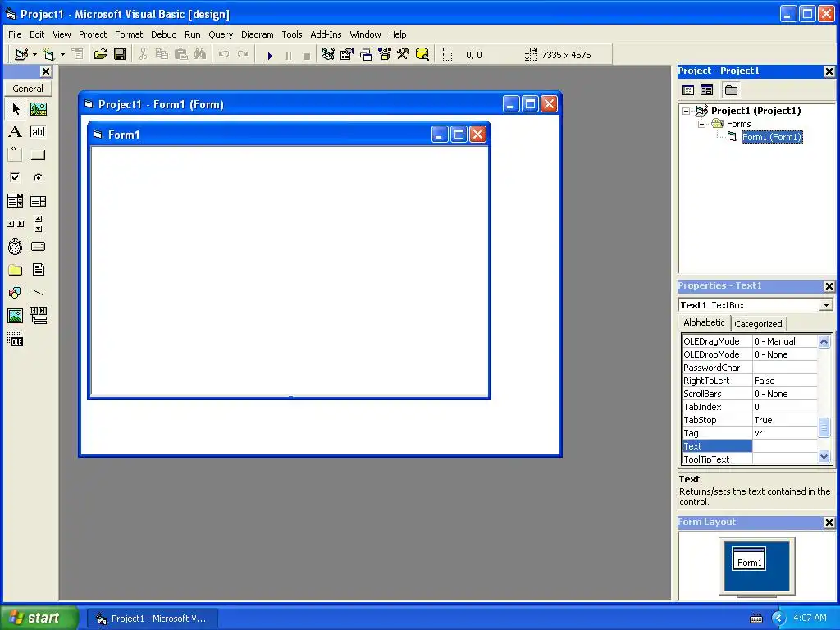Image resolution: width=840 pixels, height=630 pixels.
Task: Select the CommandButton control tool
Action: 38,154
